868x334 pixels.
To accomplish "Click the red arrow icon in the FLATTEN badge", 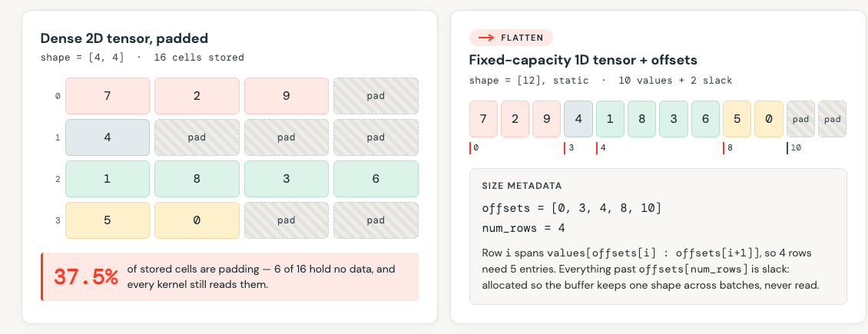I will click(x=486, y=38).
